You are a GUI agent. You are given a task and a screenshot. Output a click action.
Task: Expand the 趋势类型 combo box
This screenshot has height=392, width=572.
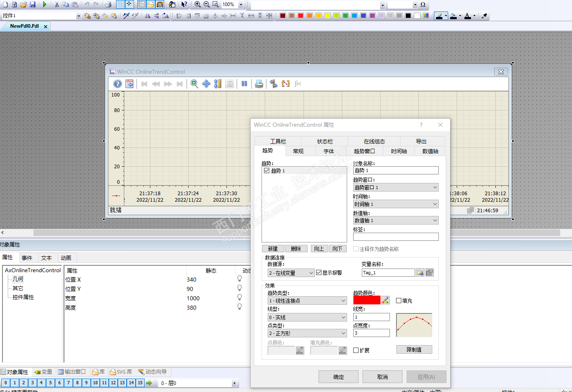coord(307,301)
